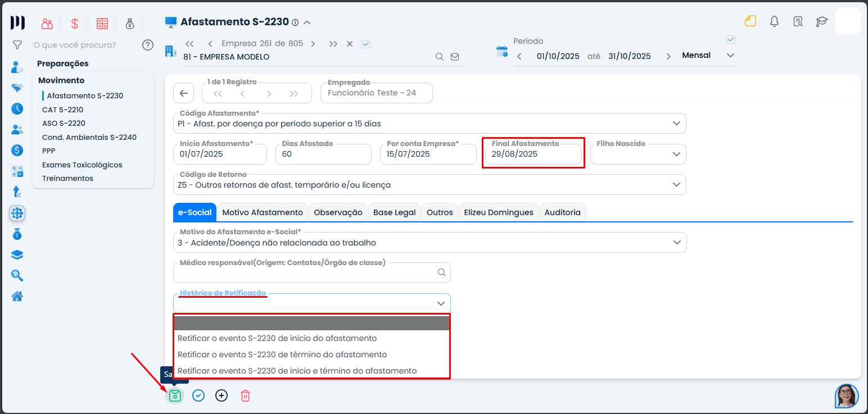Open the Mensal period type dropdown
Screen dimensions: 868x414
(x=730, y=56)
